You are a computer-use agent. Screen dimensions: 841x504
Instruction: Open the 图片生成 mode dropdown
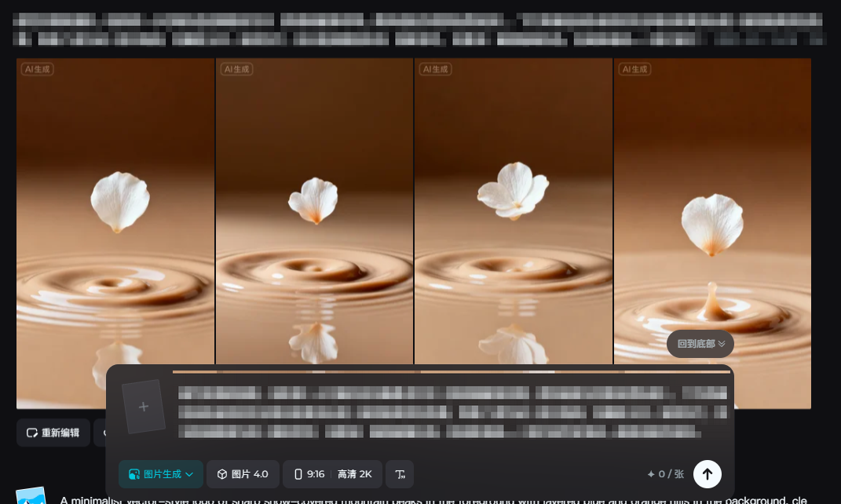pos(161,474)
